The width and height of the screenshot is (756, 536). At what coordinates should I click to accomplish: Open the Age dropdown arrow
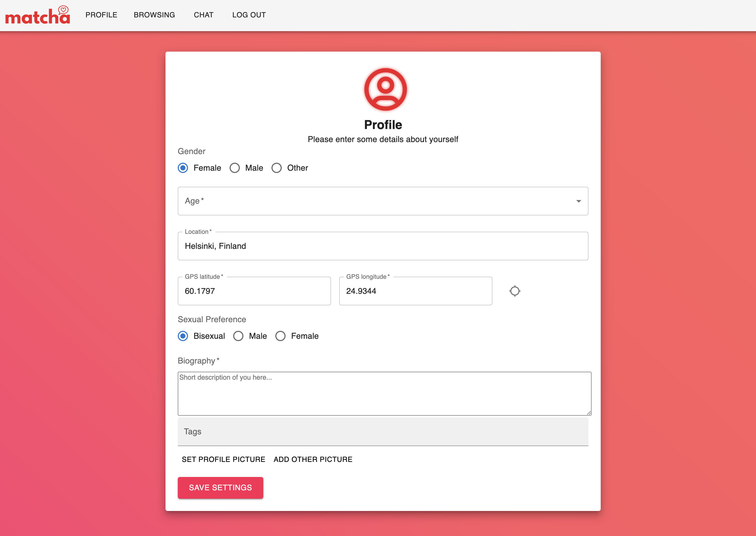point(578,201)
